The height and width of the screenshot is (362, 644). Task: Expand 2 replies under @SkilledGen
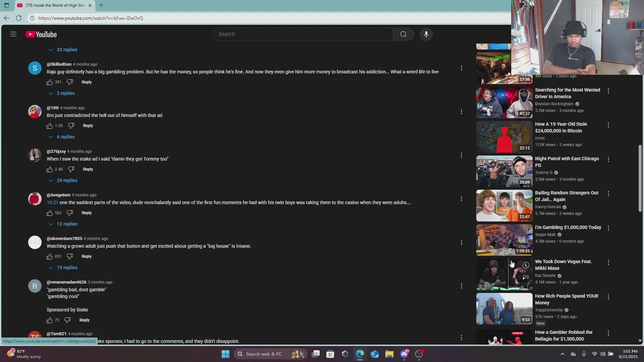tap(61, 94)
